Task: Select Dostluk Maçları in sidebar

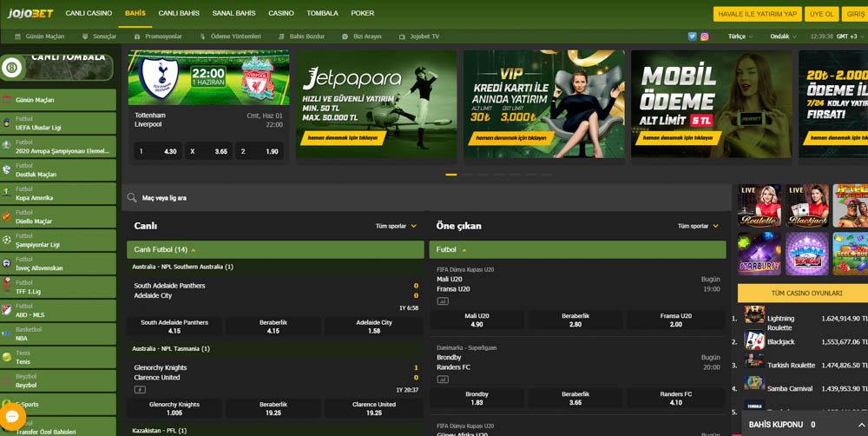Action: tap(58, 170)
